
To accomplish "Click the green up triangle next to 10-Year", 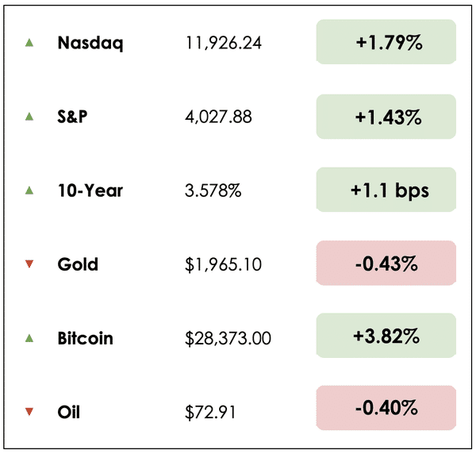I will (x=29, y=190).
